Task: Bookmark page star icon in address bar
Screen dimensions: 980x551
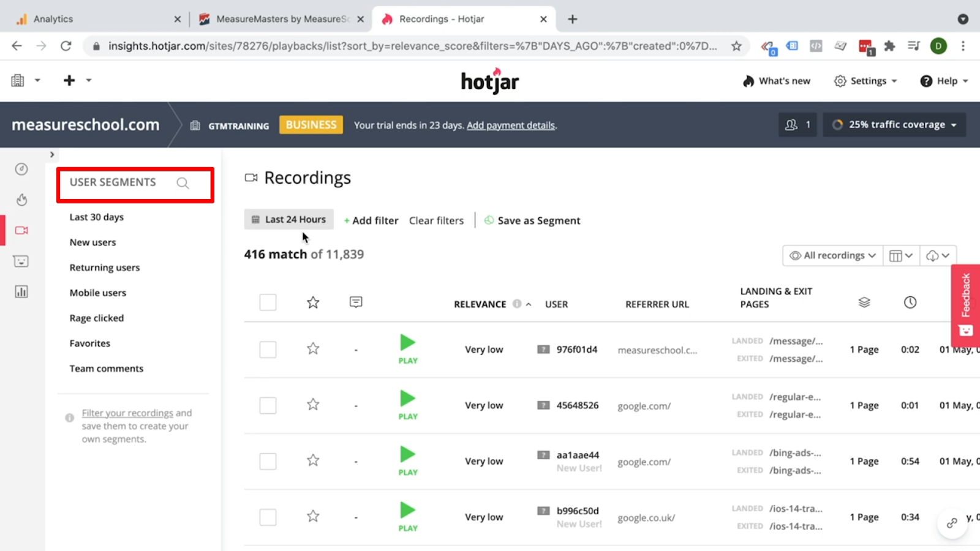Action: pos(736,46)
